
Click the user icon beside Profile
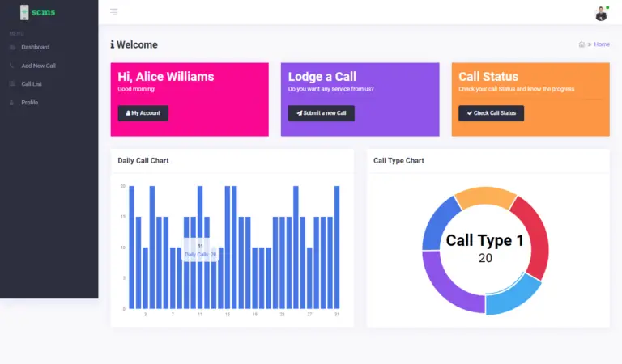tap(12, 103)
